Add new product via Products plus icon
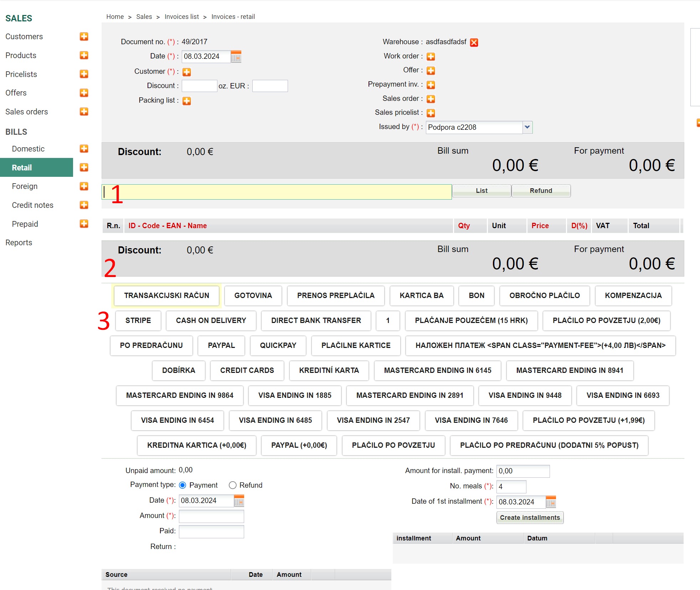Screen dimensions: 700x590 [x=84, y=55]
